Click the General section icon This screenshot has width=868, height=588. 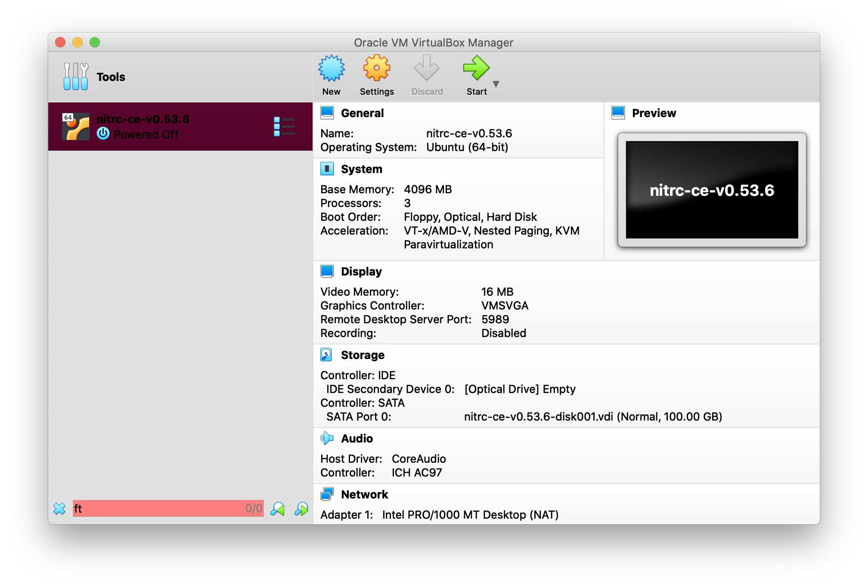click(327, 113)
